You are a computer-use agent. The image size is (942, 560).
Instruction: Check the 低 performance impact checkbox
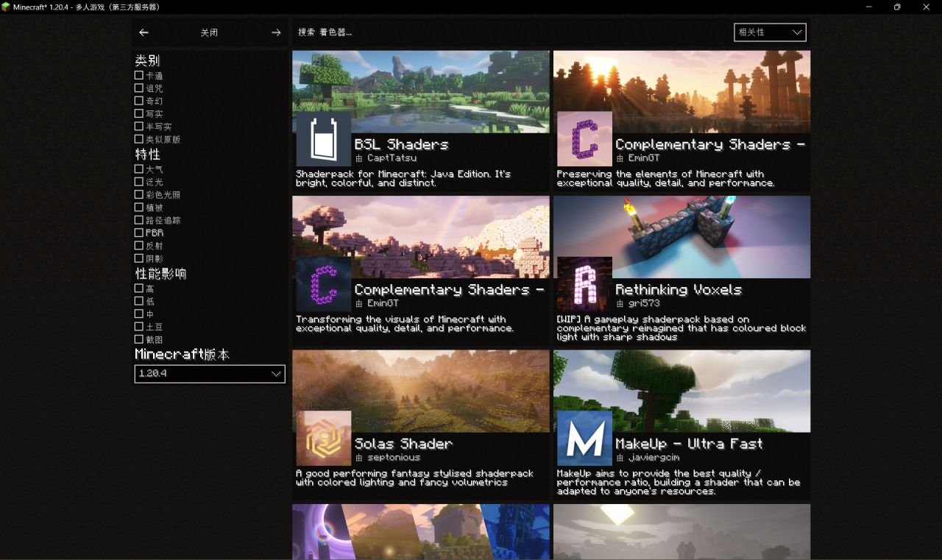coord(139,301)
